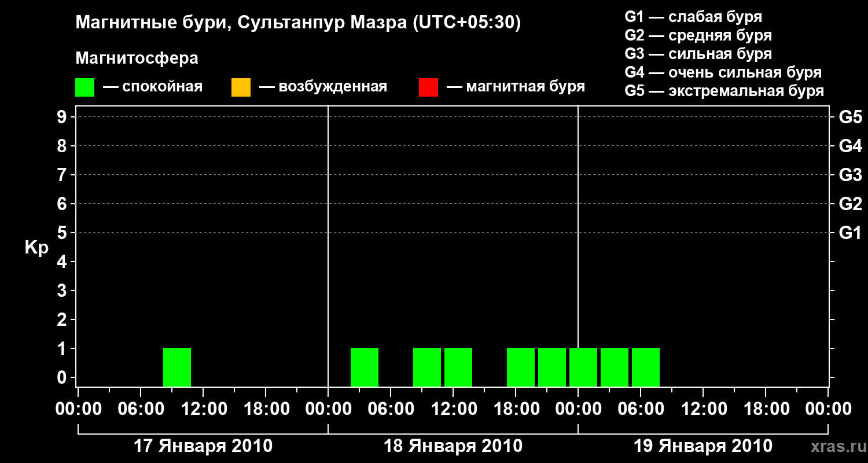Click the "G5 — экстремальная буря" legend entry
The height and width of the screenshot is (463, 868).
[724, 91]
